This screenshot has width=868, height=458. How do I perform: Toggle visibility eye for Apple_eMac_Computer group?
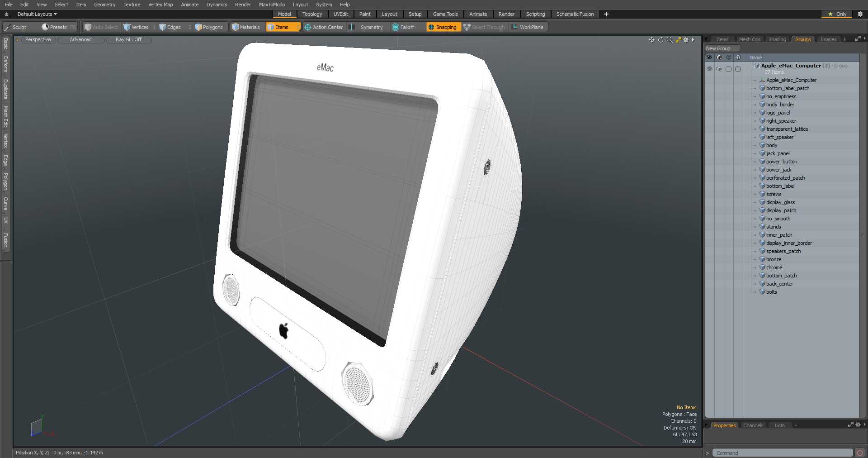[x=709, y=69]
